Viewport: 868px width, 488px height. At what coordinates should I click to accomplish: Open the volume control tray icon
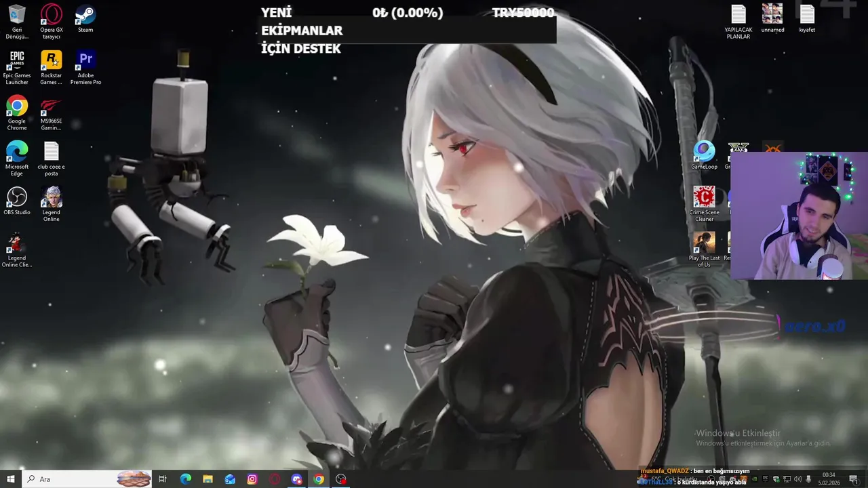(797, 479)
